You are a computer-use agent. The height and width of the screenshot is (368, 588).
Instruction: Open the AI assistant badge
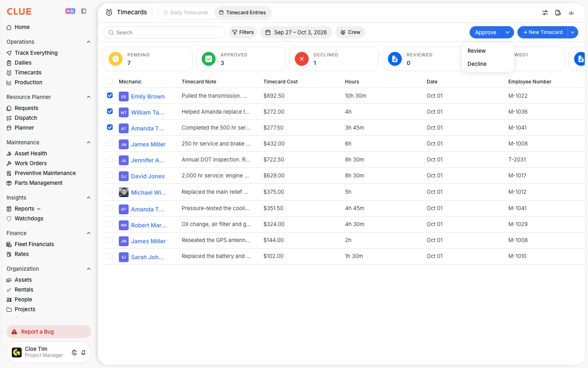[70, 11]
